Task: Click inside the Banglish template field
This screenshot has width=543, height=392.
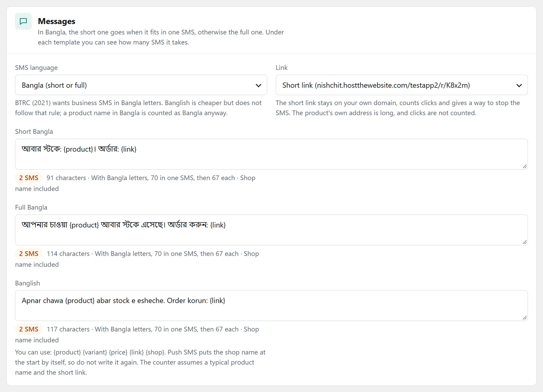Action: (x=271, y=306)
